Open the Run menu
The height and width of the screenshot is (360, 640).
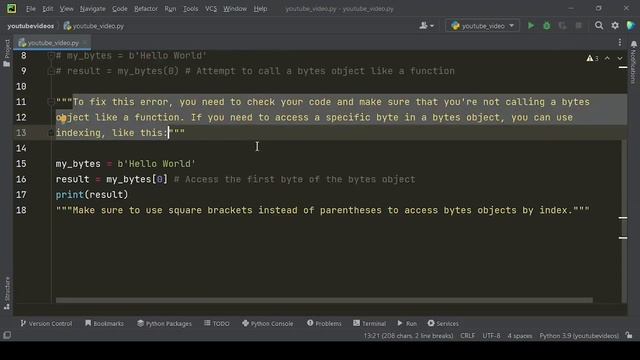pyautogui.click(x=170, y=9)
